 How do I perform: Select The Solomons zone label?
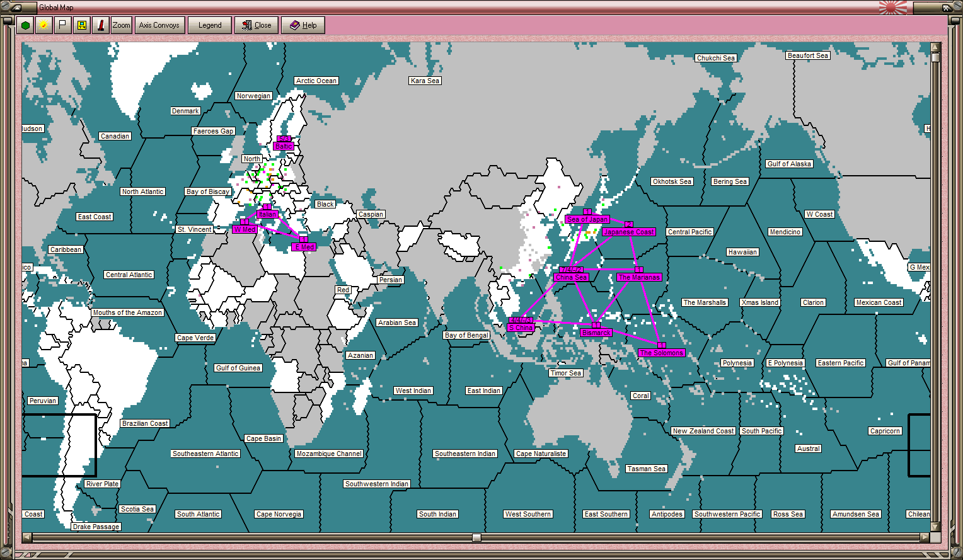(661, 353)
